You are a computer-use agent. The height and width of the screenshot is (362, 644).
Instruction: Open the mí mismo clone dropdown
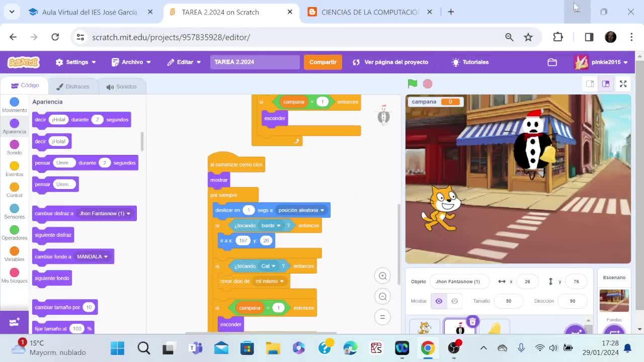point(270,282)
